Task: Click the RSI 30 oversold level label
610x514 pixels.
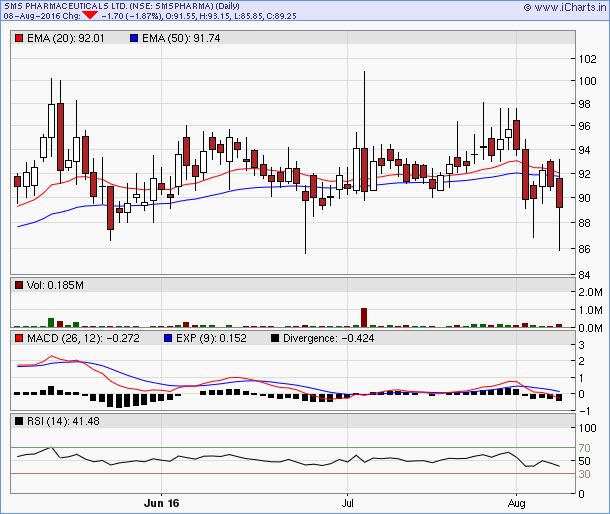Action: tap(584, 474)
